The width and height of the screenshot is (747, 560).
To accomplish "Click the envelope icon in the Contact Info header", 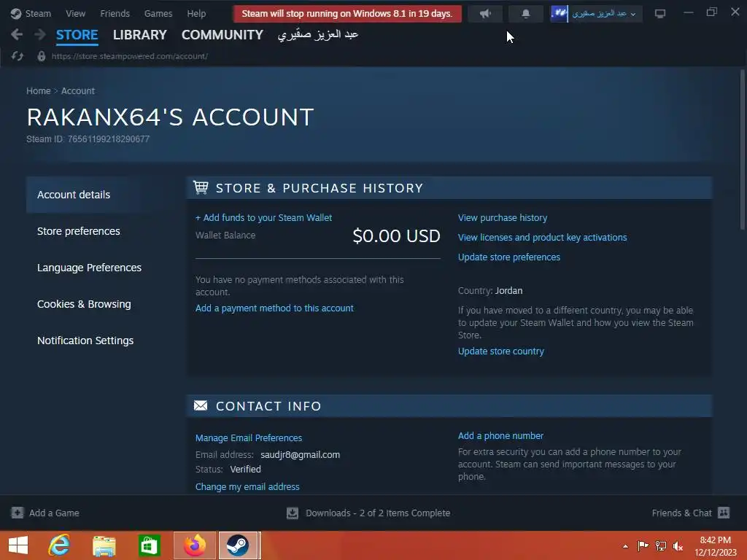I will click(201, 405).
